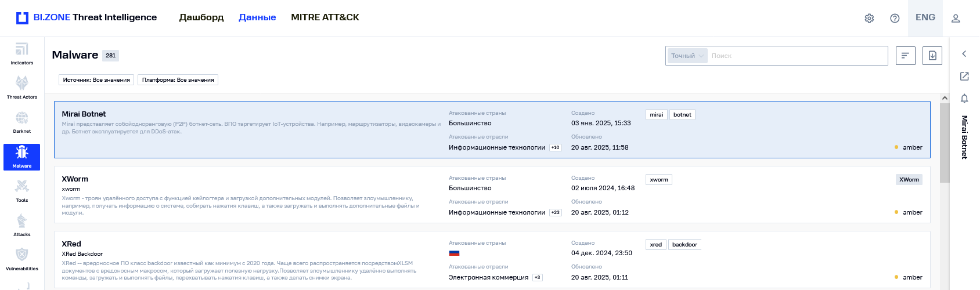The height and width of the screenshot is (290, 980).
Task: Open the XWorm entry title
Action: [x=75, y=179]
